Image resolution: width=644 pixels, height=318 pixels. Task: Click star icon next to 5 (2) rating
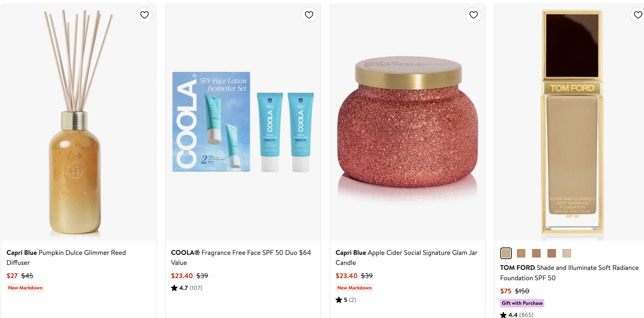[339, 300]
